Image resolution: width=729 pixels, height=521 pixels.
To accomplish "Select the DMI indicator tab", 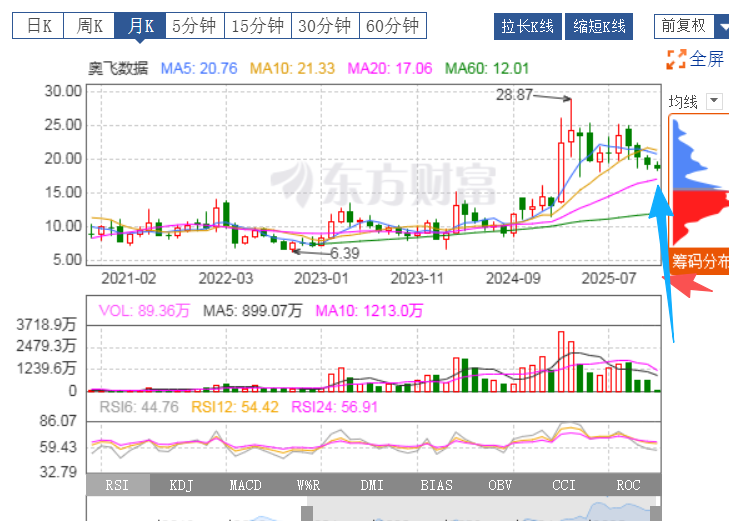I will click(372, 485).
